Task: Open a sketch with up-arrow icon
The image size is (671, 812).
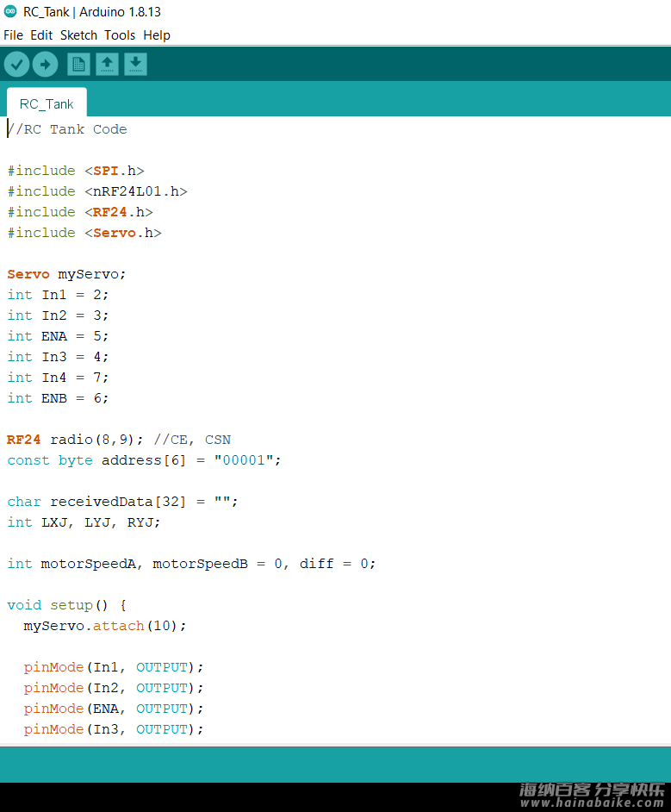Action: [107, 65]
